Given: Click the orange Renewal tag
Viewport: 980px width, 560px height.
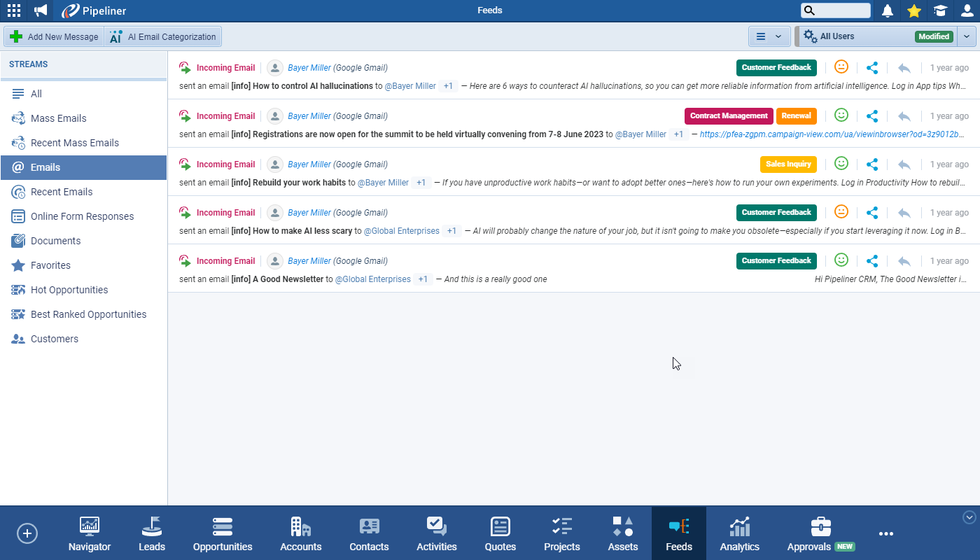Looking at the screenshot, I should (796, 116).
